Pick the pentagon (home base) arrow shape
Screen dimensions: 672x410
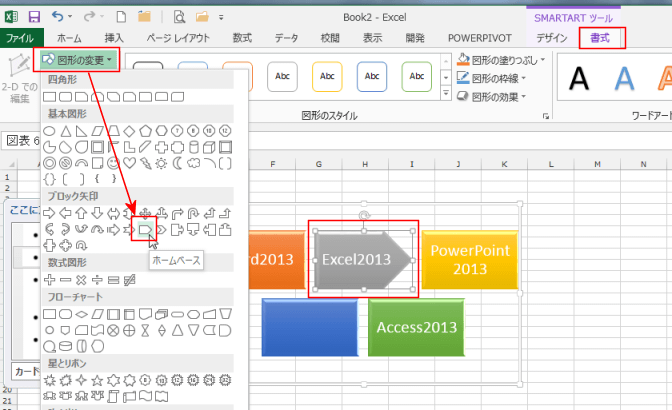click(x=145, y=230)
